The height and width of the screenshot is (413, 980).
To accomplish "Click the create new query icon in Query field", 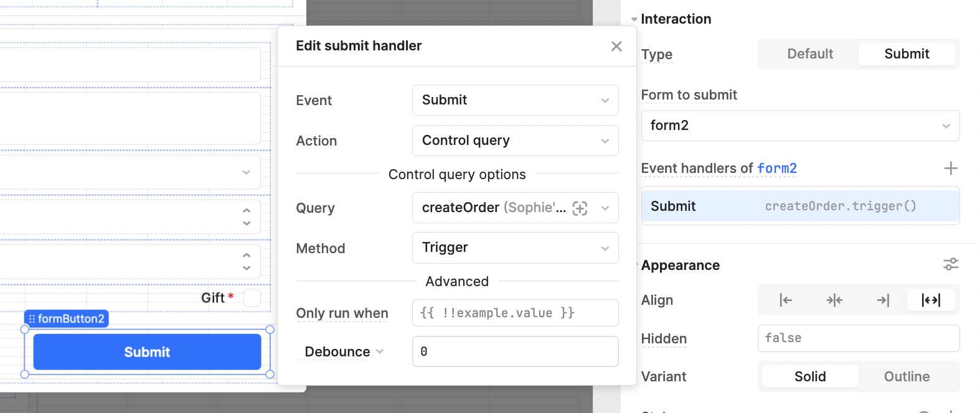I will point(580,208).
